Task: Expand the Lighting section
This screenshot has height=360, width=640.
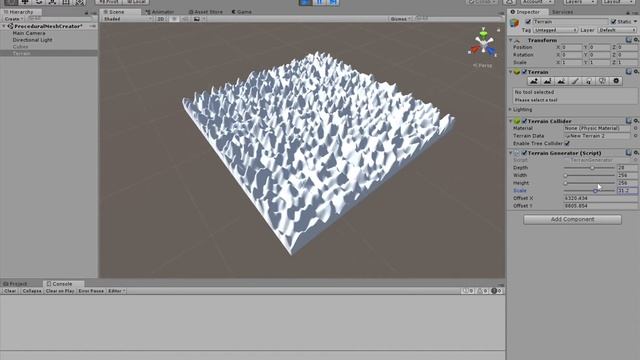Action: (x=511, y=109)
